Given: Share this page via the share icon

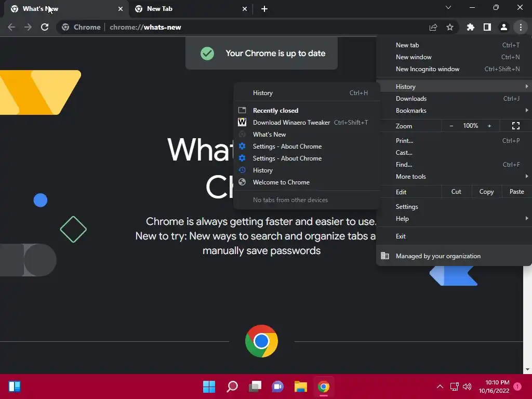Looking at the screenshot, I should point(433,27).
